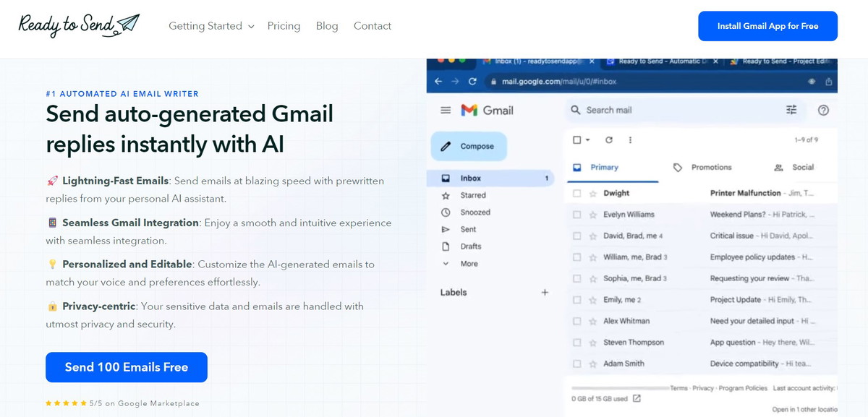Star the Emily, me email
Viewport: 868px width, 417px height.
coord(593,300)
